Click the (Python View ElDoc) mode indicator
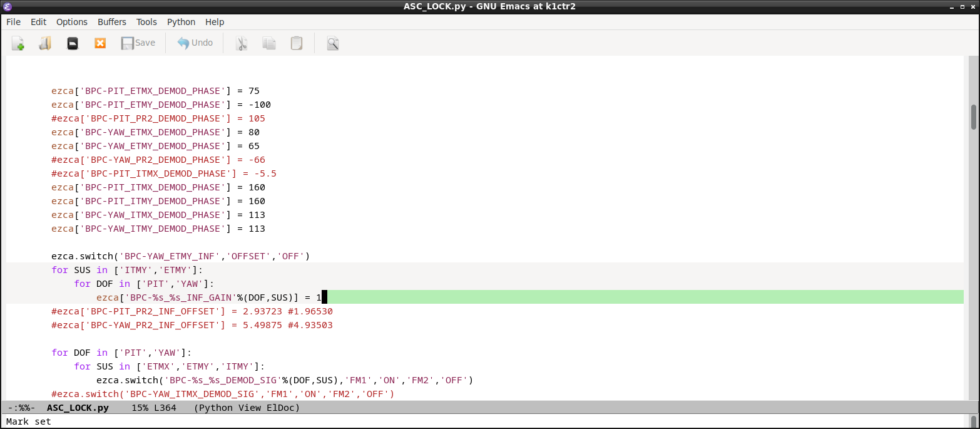The height and width of the screenshot is (429, 980). coord(247,408)
